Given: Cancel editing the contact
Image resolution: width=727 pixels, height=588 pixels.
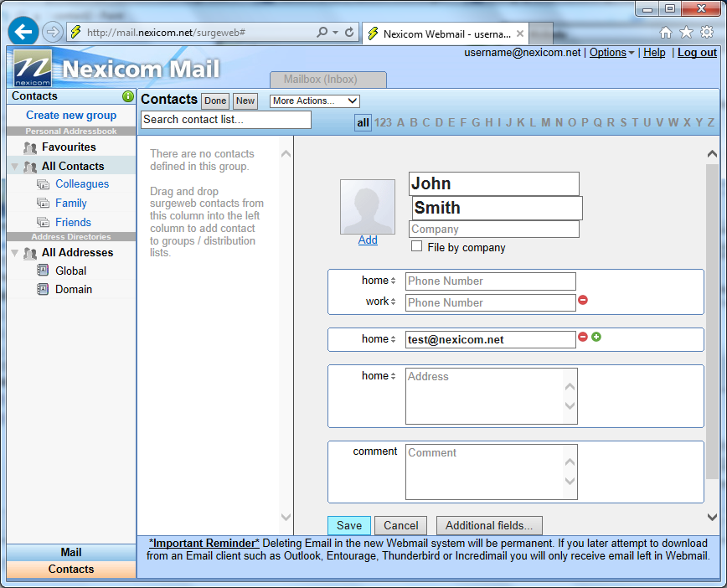Looking at the screenshot, I should click(x=400, y=525).
